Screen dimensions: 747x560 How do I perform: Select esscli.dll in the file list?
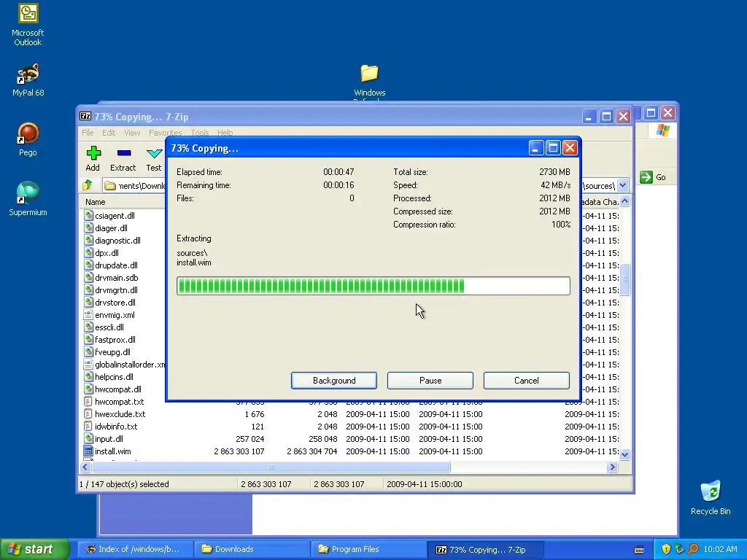[x=109, y=327]
